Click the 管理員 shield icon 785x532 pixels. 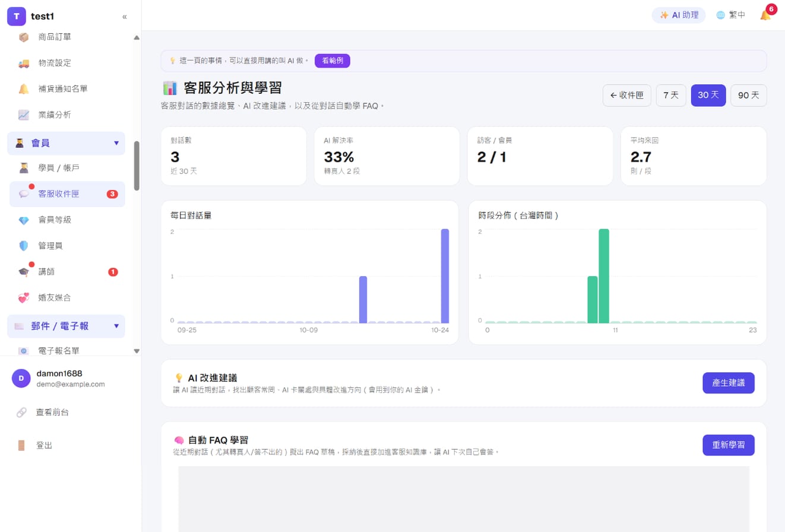pyautogui.click(x=24, y=245)
